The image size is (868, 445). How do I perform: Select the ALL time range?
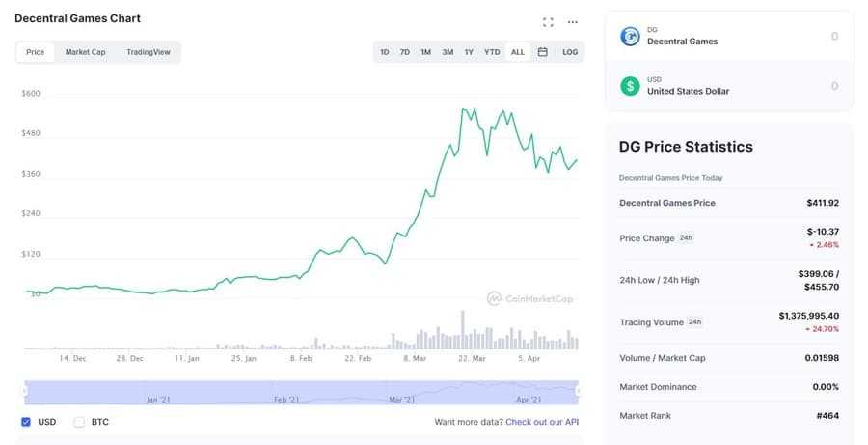518,52
